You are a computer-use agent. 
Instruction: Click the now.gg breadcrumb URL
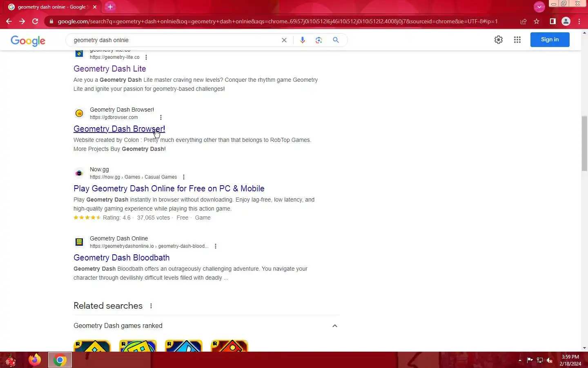click(134, 177)
